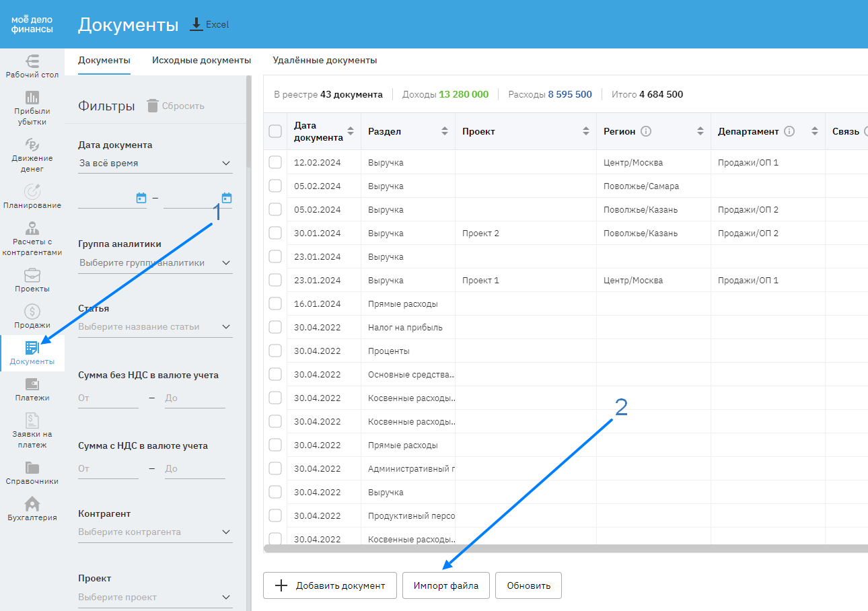The height and width of the screenshot is (611, 868).
Task: Check the 12.02.2024 Выручка row
Action: [275, 162]
